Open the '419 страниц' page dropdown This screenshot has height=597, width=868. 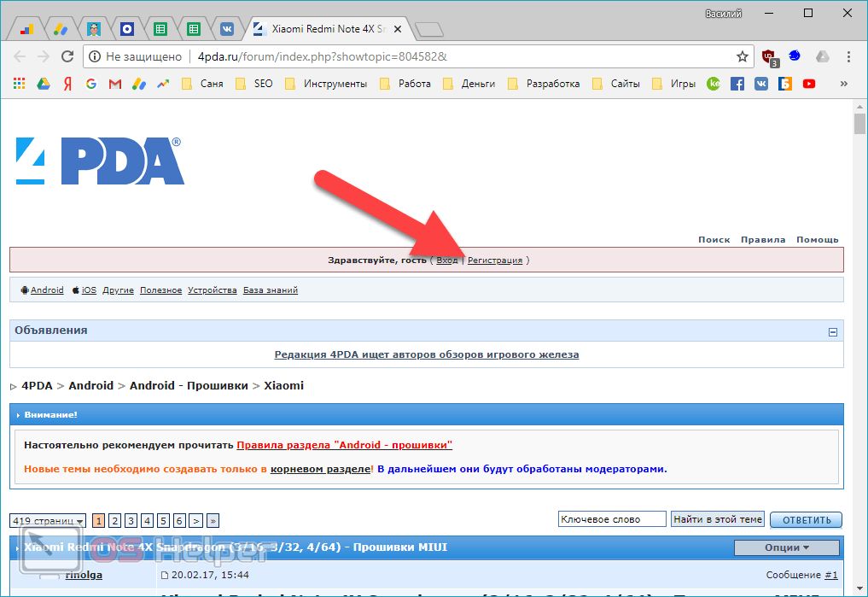click(48, 521)
